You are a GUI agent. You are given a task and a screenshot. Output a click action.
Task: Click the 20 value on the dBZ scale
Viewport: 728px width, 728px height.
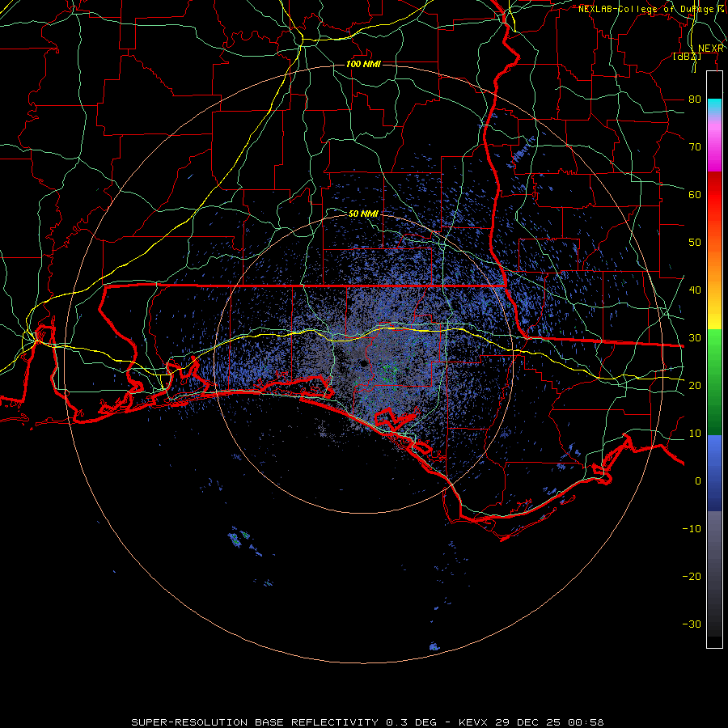tap(695, 386)
